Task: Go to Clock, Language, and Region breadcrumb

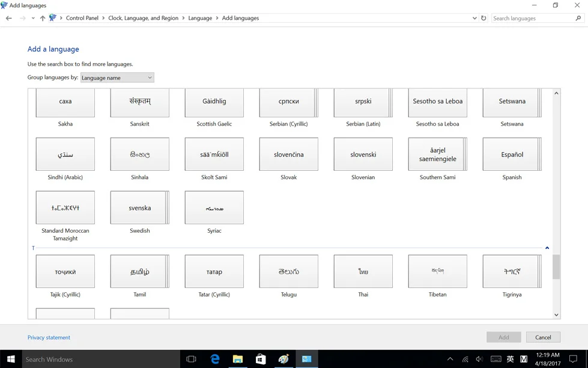Action: coord(143,18)
